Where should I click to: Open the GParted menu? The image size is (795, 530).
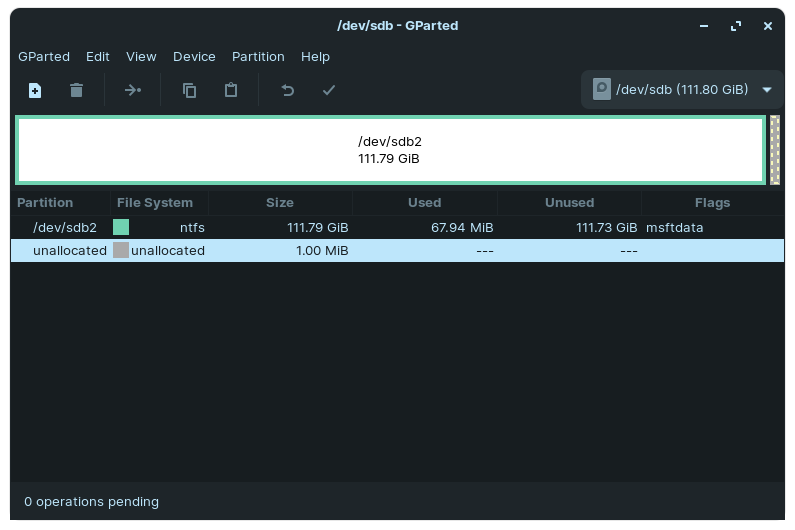[x=44, y=57]
